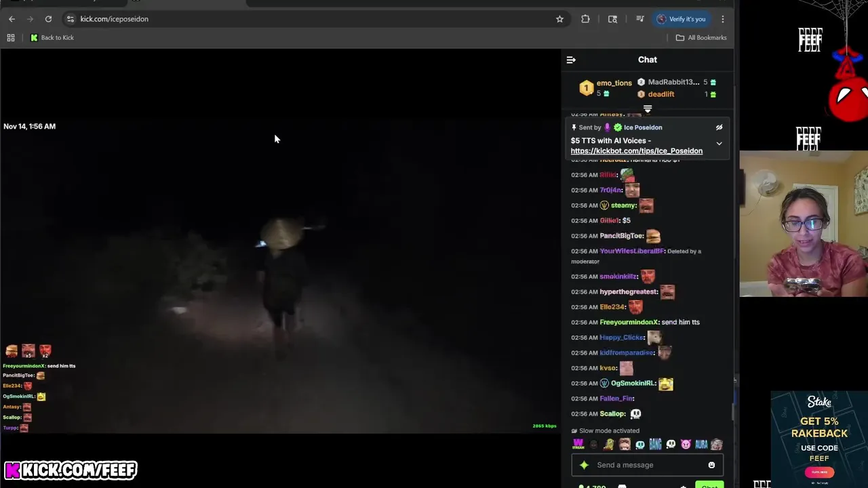868x488 pixels.
Task: Click the webcam overlay of the streamer
Action: pyautogui.click(x=804, y=224)
